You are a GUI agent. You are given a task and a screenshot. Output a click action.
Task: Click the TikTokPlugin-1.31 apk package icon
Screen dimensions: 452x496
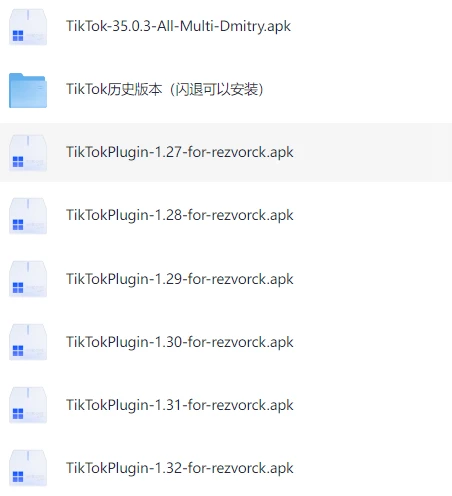[x=28, y=405]
